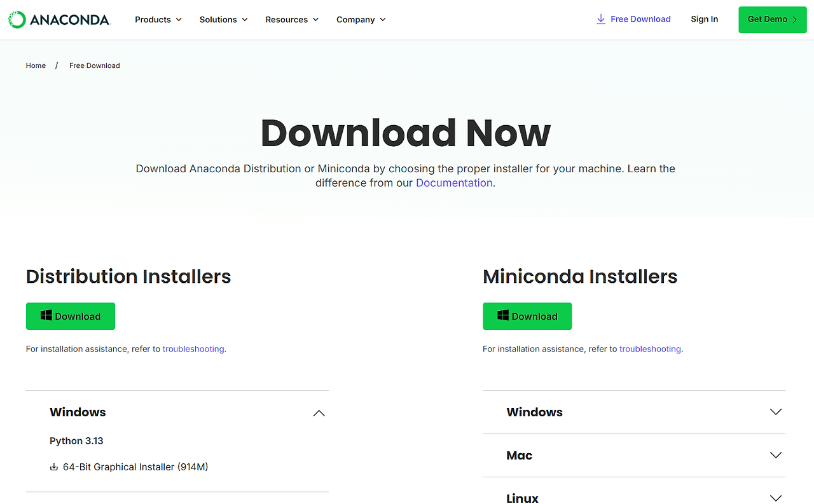Click Sign In

(705, 19)
